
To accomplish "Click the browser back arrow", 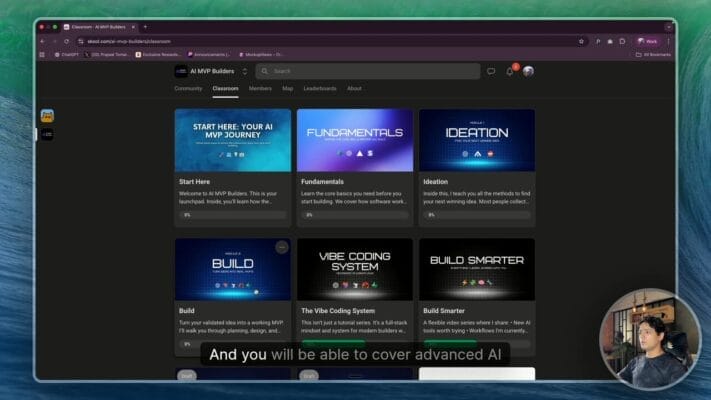I will click(x=42, y=41).
